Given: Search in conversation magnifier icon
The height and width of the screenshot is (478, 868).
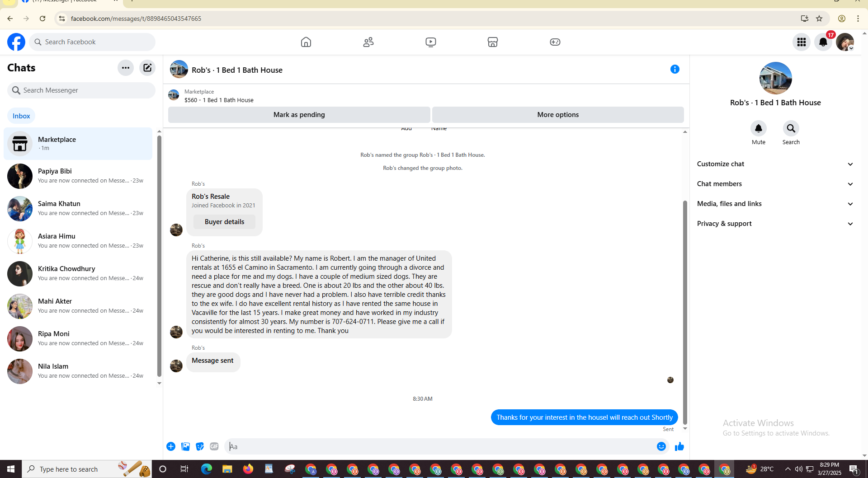Looking at the screenshot, I should coord(791,128).
